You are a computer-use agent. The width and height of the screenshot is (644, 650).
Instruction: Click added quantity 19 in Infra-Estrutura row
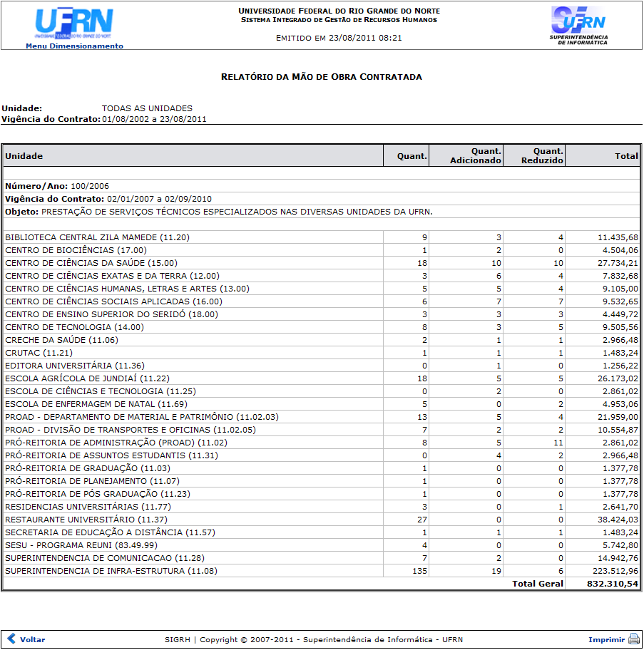pos(496,571)
